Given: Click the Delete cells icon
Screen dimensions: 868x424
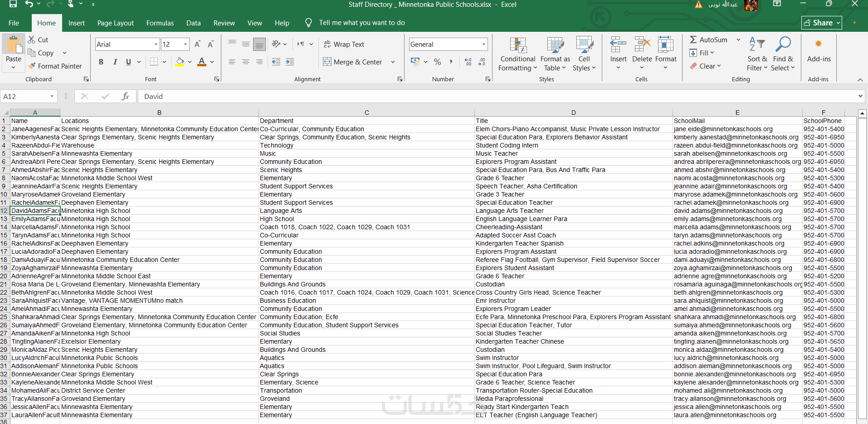Looking at the screenshot, I should pos(642,45).
